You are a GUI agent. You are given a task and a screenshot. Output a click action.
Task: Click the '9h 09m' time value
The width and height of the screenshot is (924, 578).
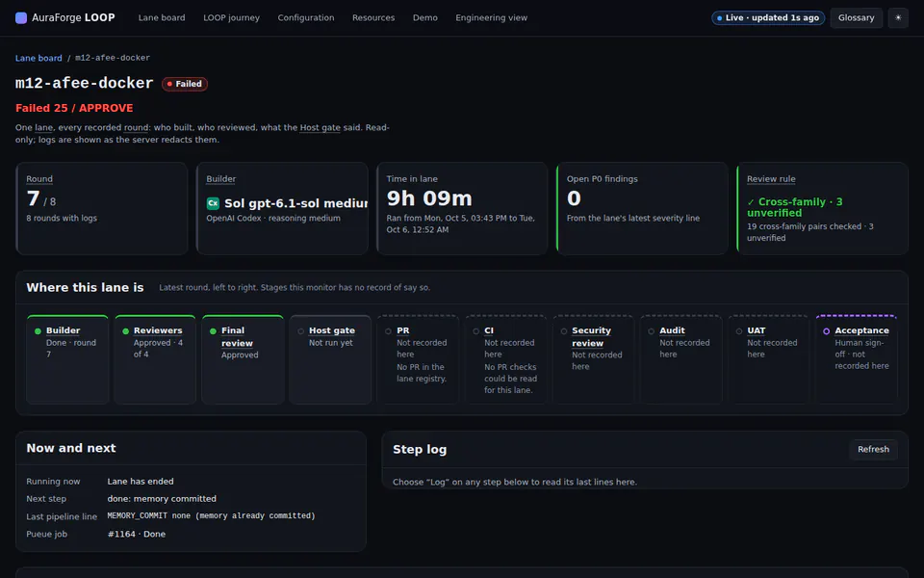tap(429, 198)
